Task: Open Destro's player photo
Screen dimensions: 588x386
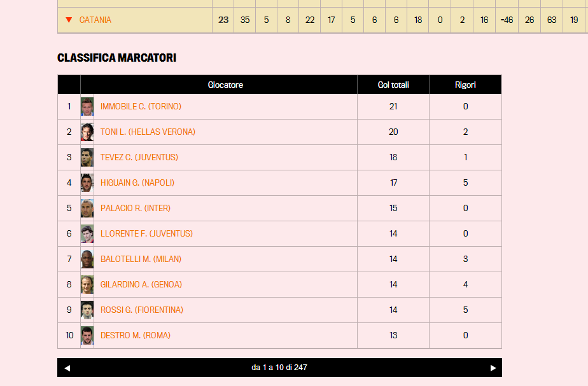Action: pyautogui.click(x=87, y=336)
